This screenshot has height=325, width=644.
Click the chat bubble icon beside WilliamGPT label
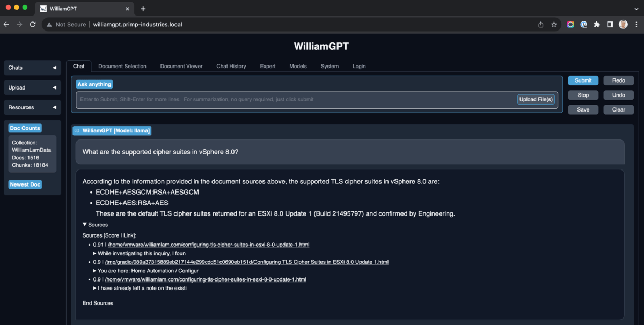[77, 130]
